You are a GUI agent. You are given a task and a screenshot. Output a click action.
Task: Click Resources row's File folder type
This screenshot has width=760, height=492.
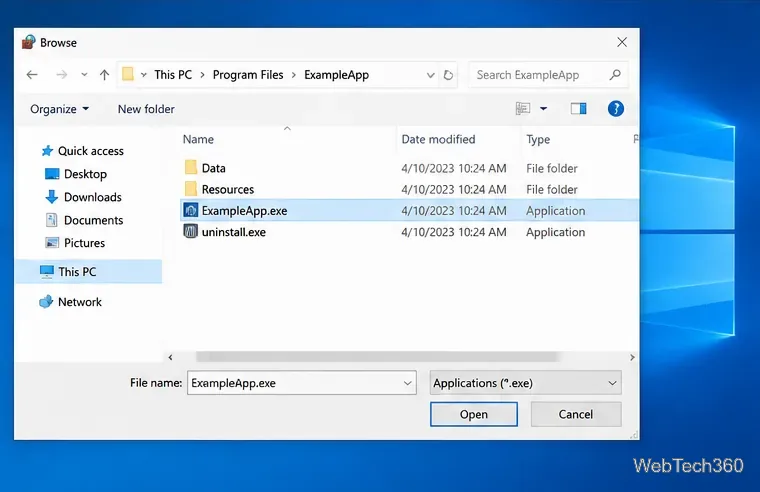pyautogui.click(x=552, y=190)
